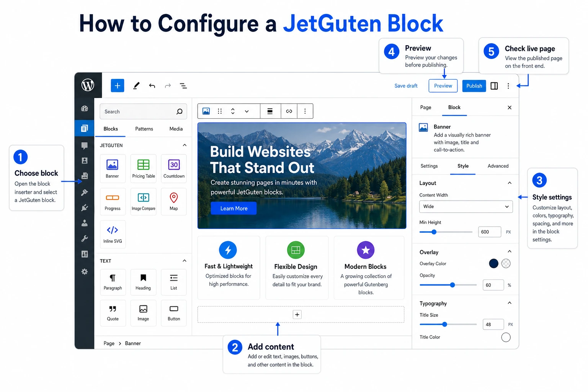Viewport: 588px width, 392px height.
Task: Switch to the Patterns tab
Action: [144, 129]
